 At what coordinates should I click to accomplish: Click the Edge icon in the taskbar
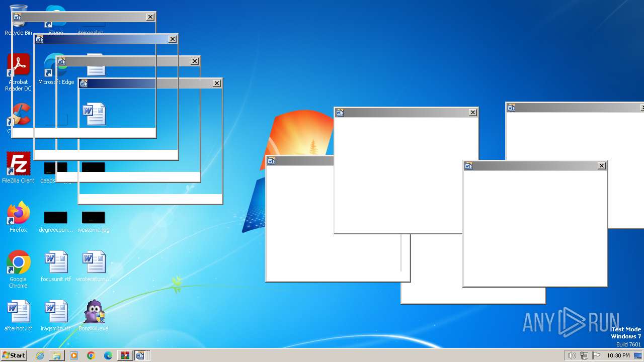click(x=108, y=355)
